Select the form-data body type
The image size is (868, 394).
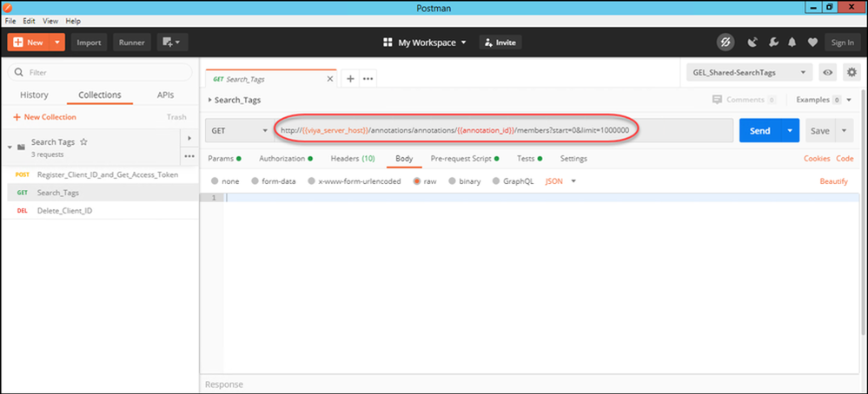255,181
